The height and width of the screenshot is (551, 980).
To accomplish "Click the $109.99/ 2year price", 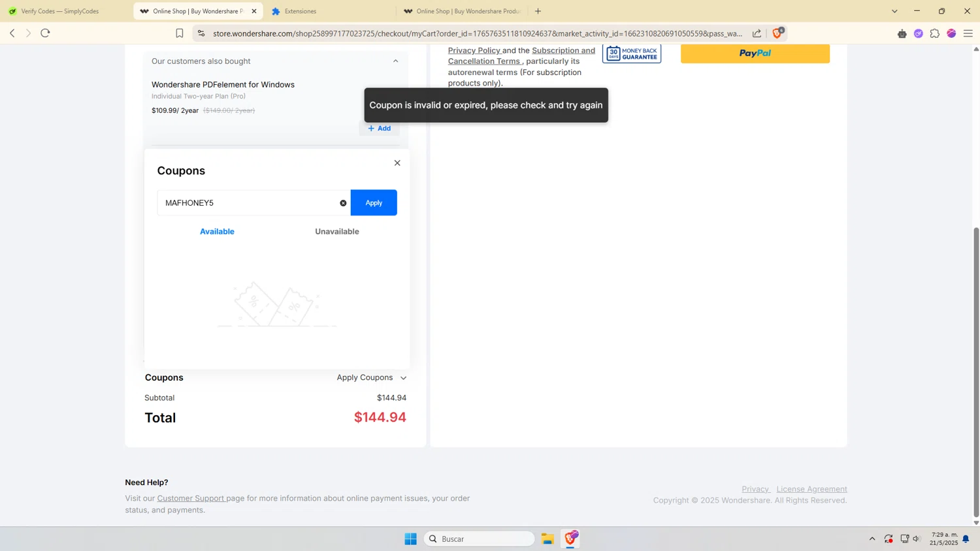I will 175,110.
